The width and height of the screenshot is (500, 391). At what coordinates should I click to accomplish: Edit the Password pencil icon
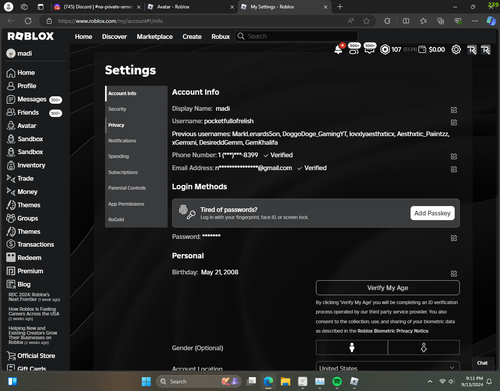coord(454,238)
